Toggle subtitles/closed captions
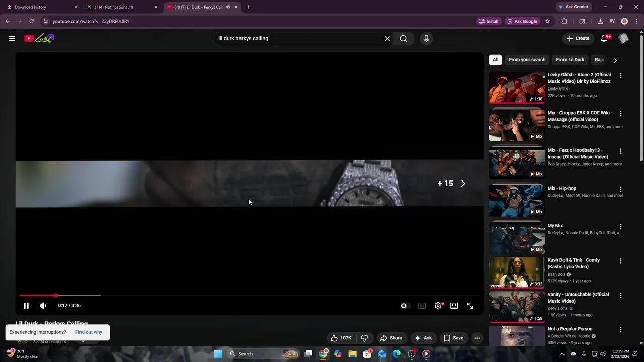 pos(422,305)
